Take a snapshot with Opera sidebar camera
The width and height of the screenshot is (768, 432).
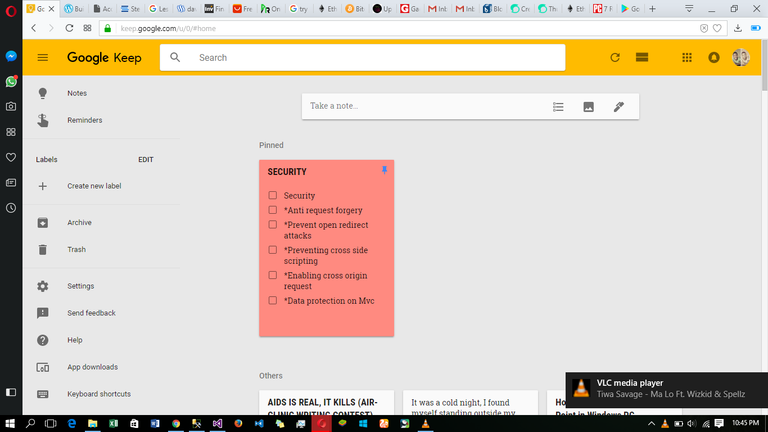coord(11,106)
